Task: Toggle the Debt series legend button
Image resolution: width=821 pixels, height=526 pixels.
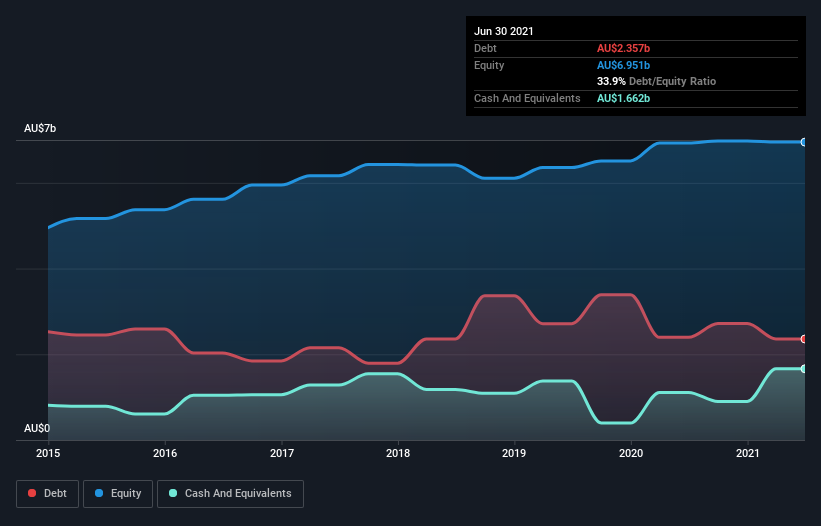Action: point(48,494)
